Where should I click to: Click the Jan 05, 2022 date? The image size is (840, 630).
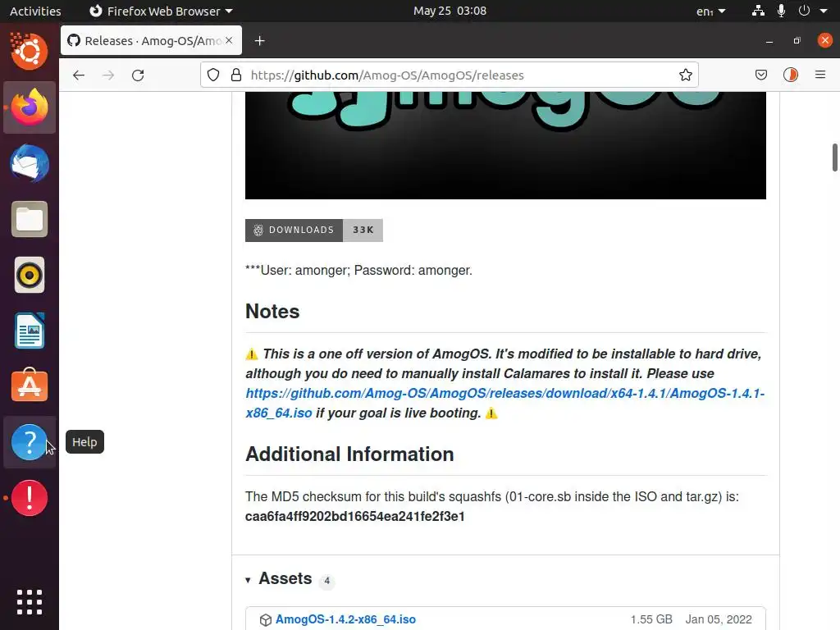click(x=719, y=619)
